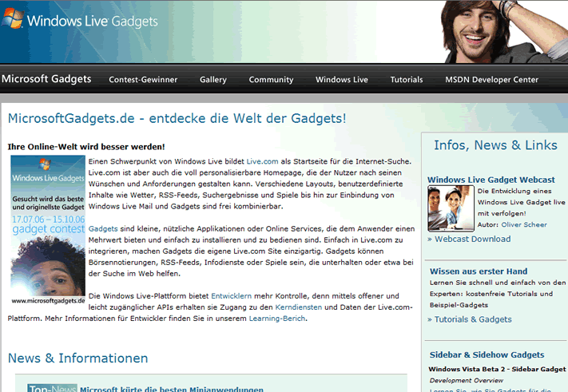Click the Development Overview text
The image size is (568, 392).
(x=467, y=380)
